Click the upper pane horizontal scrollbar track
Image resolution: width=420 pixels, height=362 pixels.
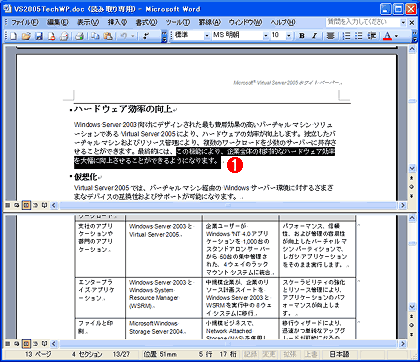point(228,205)
